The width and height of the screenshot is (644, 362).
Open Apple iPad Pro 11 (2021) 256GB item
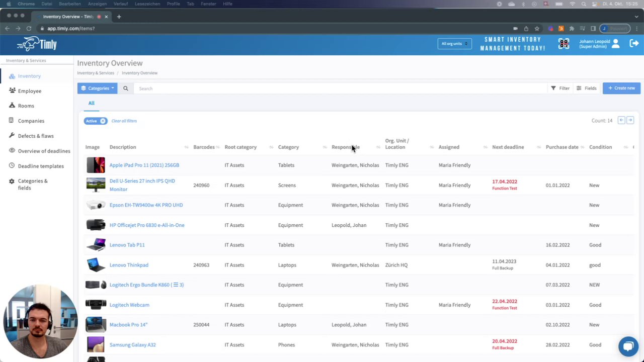coord(144,165)
